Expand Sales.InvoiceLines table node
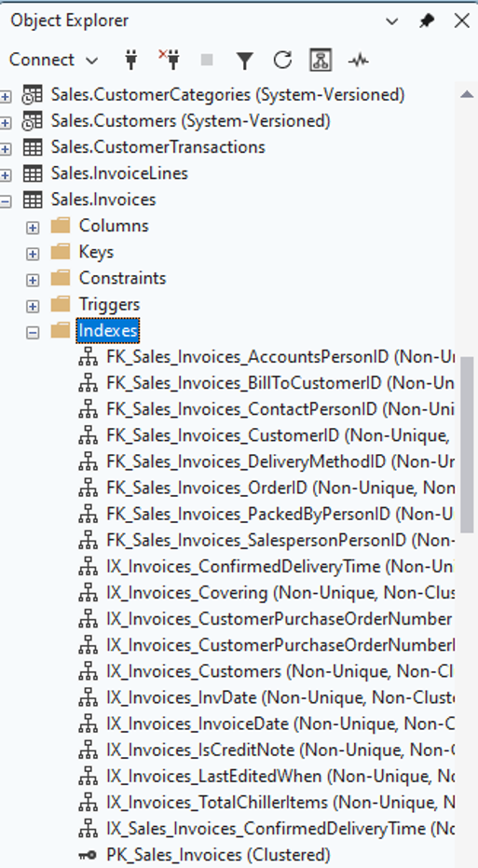This screenshot has width=478, height=868. 6,175
